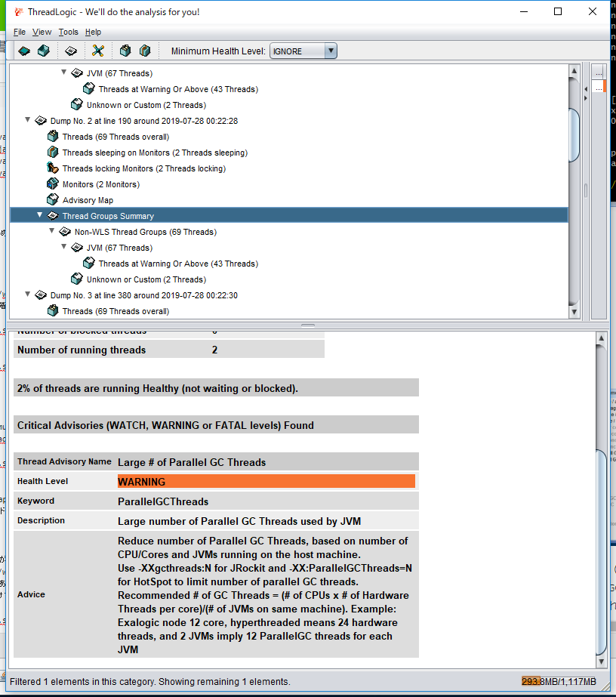Click 'Large number of Parallel GC Threads used by JVM'

tap(239, 521)
